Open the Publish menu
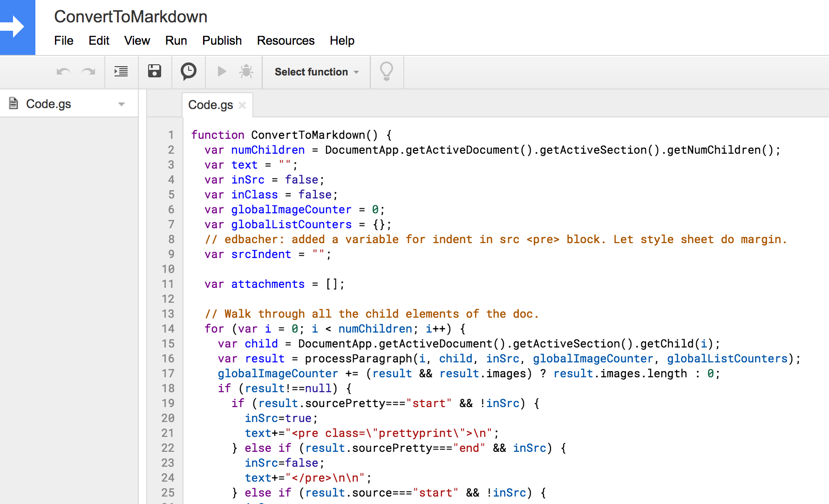Screen dimensions: 829x504 (x=222, y=41)
